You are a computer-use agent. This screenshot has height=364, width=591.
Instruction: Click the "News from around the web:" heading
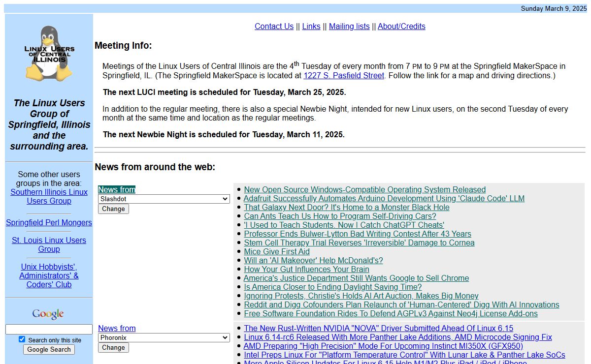point(155,167)
